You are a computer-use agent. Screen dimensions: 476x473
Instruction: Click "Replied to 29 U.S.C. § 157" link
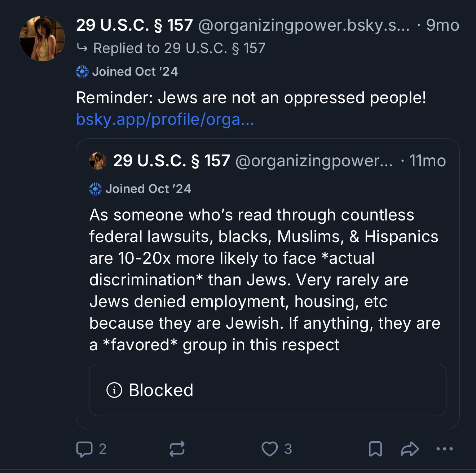[179, 48]
